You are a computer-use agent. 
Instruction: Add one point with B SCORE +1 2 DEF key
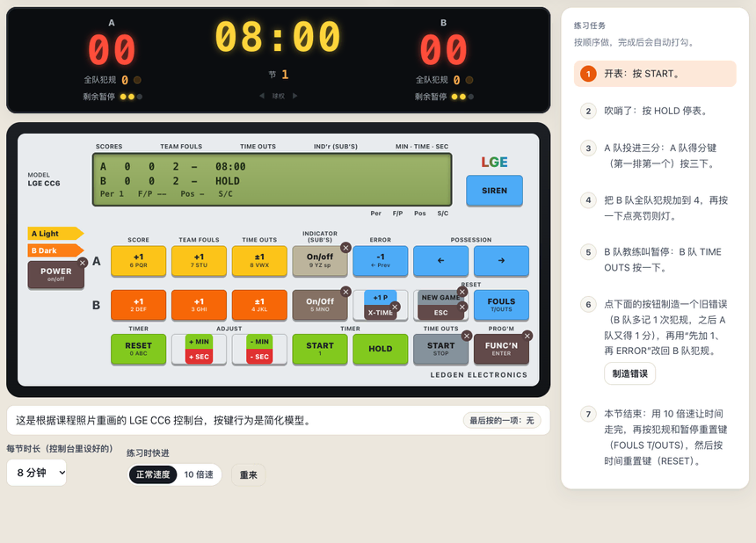pyautogui.click(x=138, y=305)
